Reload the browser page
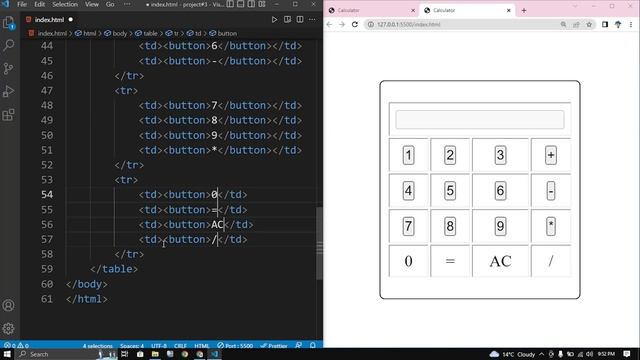 pyautogui.click(x=355, y=24)
